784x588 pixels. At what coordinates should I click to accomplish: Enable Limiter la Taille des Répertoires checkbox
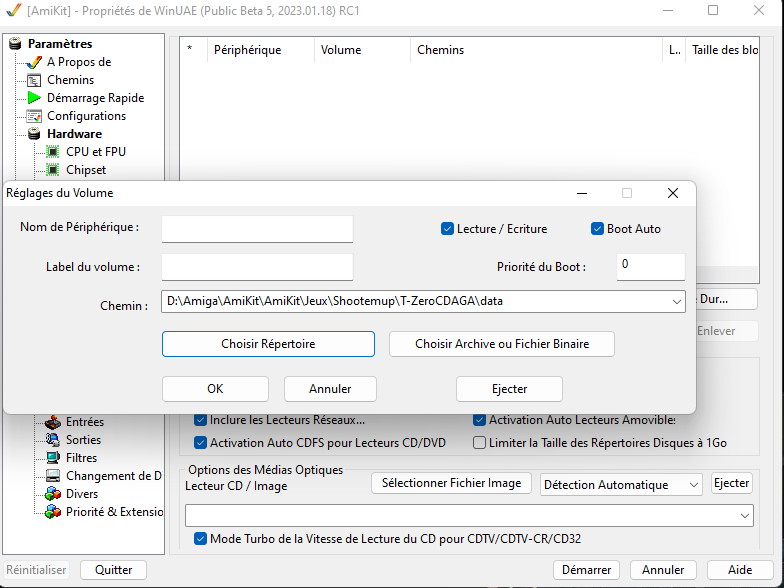(x=480, y=443)
